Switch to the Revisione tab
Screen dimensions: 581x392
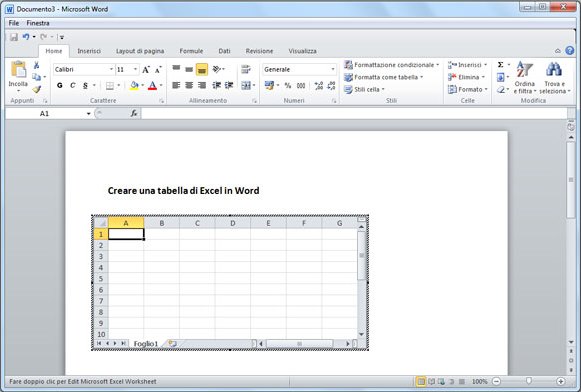(259, 51)
